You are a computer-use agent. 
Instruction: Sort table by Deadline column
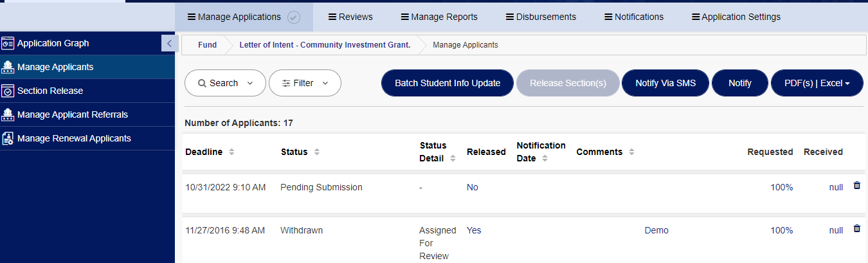click(231, 152)
